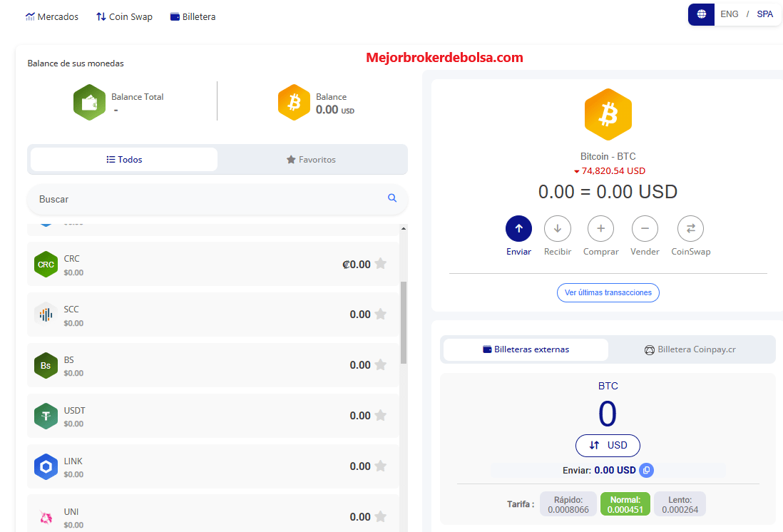The image size is (783, 532).
Task: Click the green Balance Total wallet icon
Action: [89, 103]
